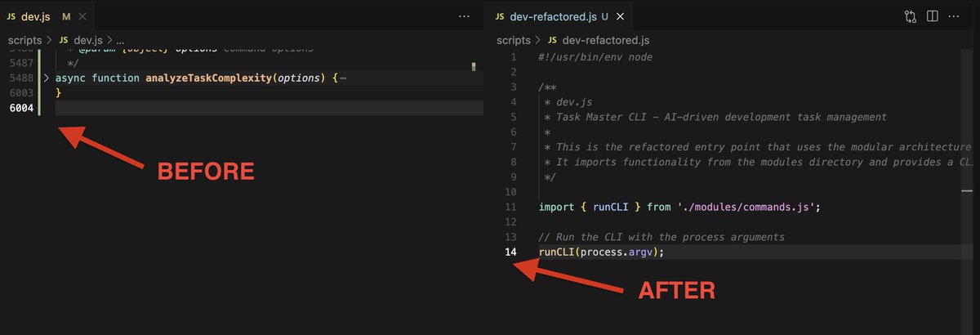Click the 'Run the CLI' comment line
The height and width of the screenshot is (335, 980).
[661, 237]
